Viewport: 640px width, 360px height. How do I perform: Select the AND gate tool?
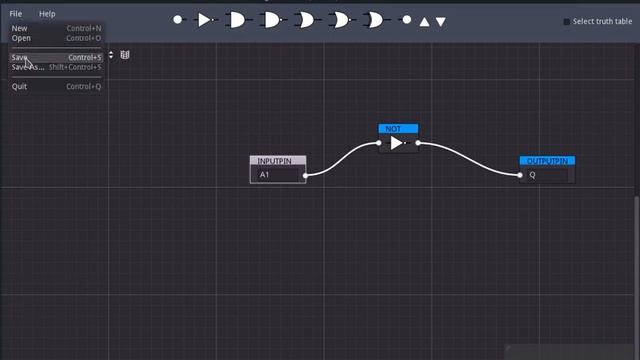coord(238,20)
